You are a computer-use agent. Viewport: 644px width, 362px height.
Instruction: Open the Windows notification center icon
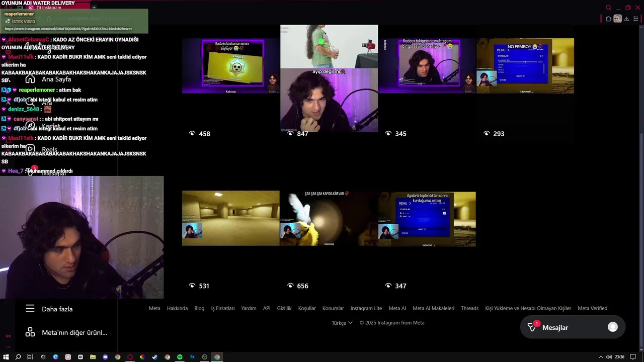[633, 357]
